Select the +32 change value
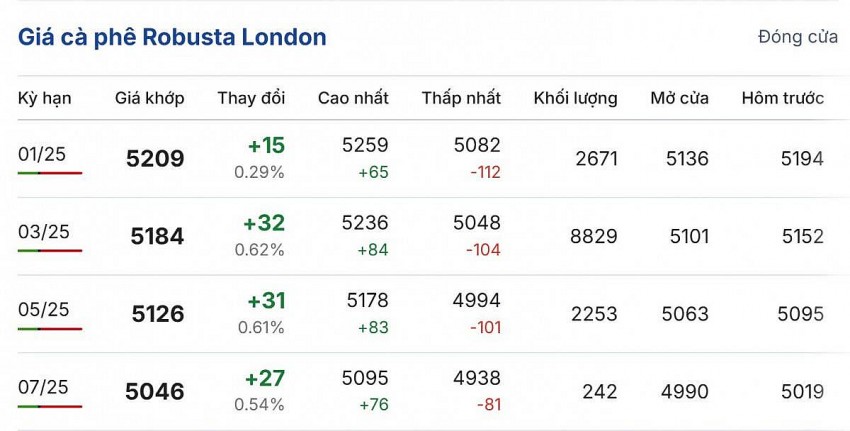The height and width of the screenshot is (431, 850). click(x=264, y=223)
